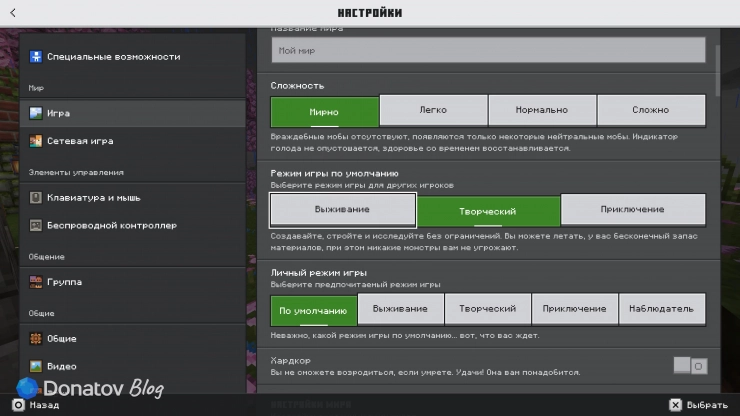The width and height of the screenshot is (740, 416).
Task: Click the Режим игры по умолчанию heading
Action: click(335, 173)
